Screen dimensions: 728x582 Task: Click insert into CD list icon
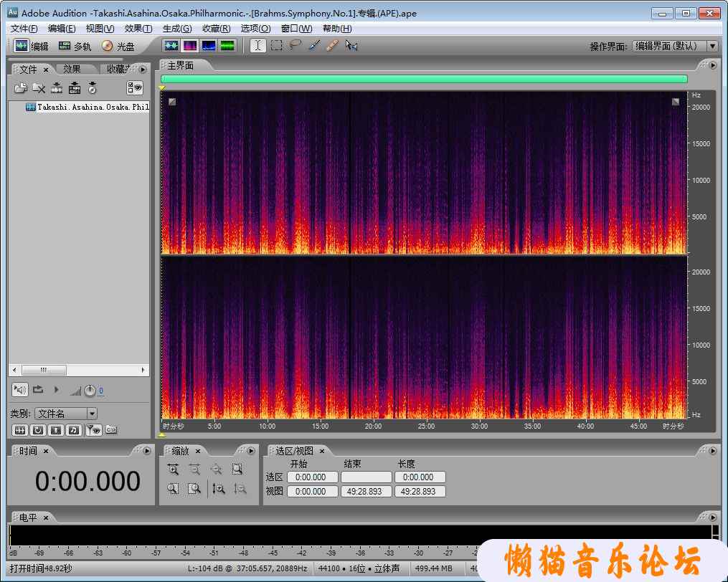(x=93, y=87)
